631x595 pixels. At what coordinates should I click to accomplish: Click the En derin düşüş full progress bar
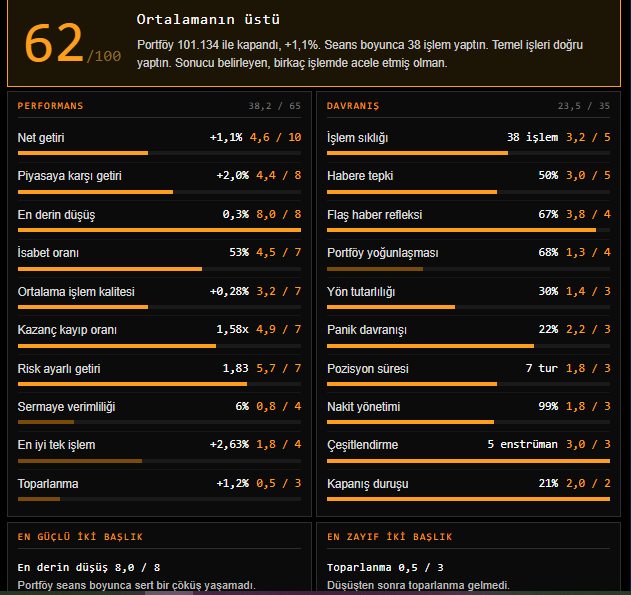159,230
